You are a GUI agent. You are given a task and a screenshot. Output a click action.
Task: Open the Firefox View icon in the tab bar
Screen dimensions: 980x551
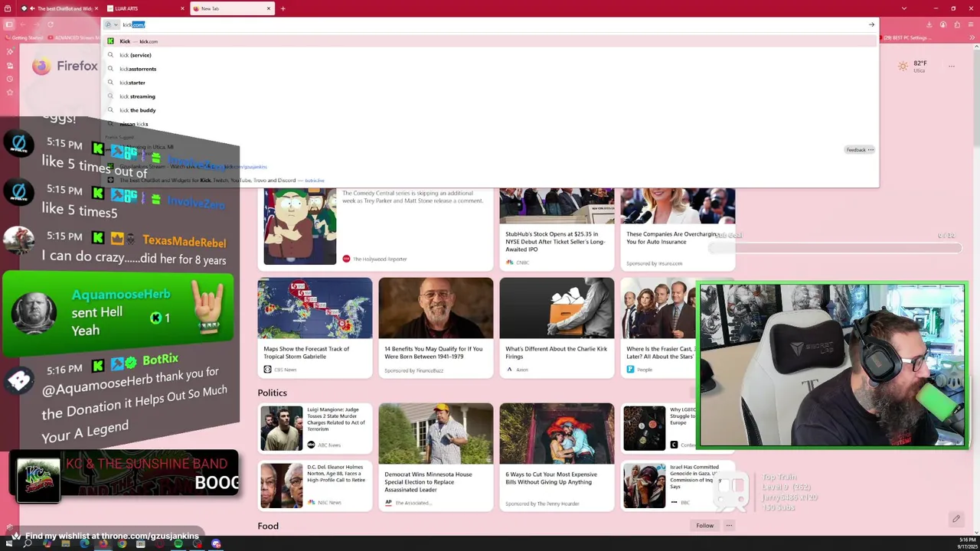click(9, 8)
